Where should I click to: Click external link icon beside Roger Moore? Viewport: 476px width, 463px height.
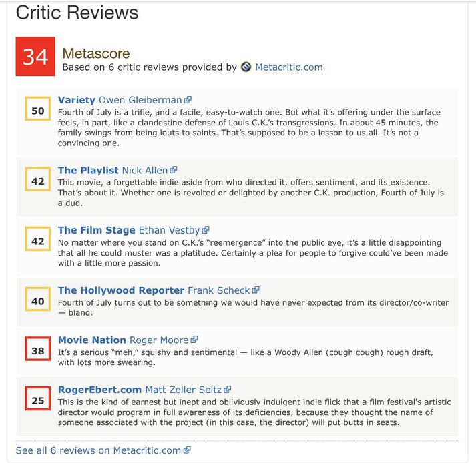point(194,340)
